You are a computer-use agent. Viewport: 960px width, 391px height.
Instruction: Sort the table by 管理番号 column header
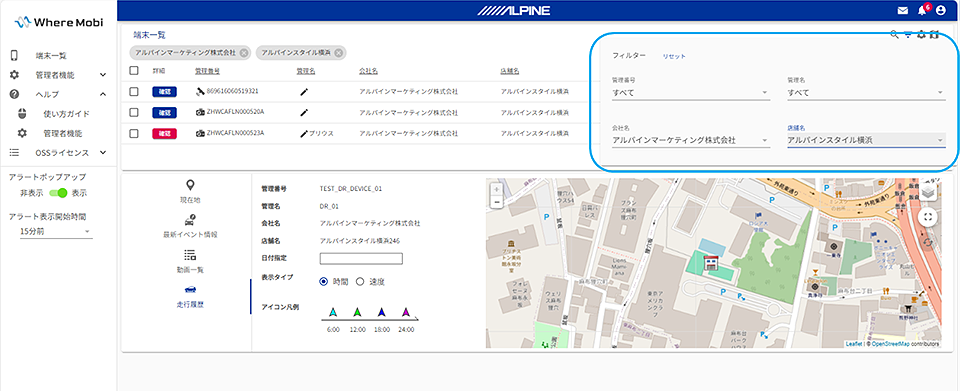(207, 71)
